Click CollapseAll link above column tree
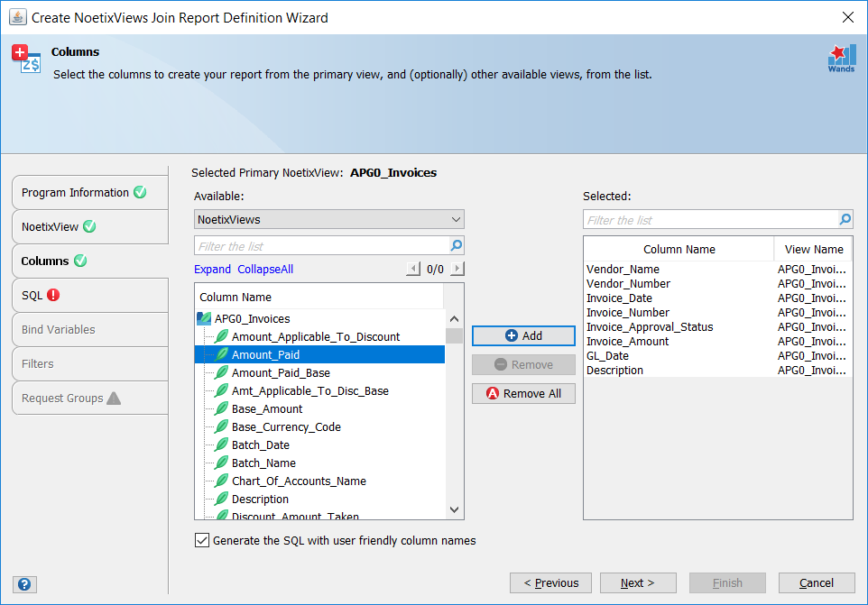This screenshot has width=868, height=605. 265,270
